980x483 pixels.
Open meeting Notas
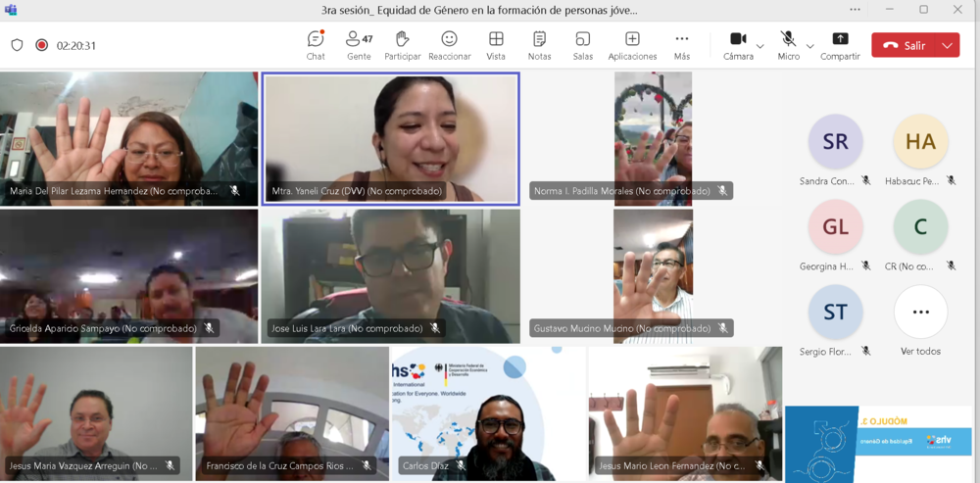coord(539,45)
